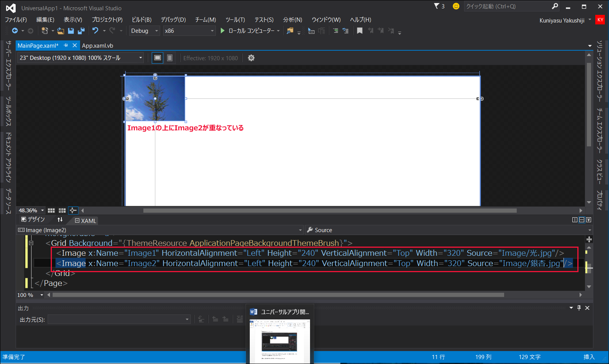Click the Quick Launch search magnifier icon
The height and width of the screenshot is (364, 609).
[555, 6]
